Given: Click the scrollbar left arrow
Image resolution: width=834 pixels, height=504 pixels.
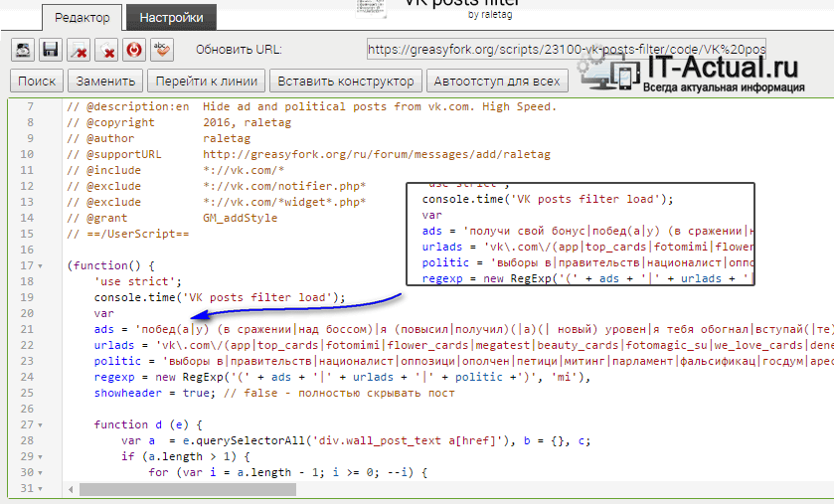Looking at the screenshot, I should [x=71, y=489].
